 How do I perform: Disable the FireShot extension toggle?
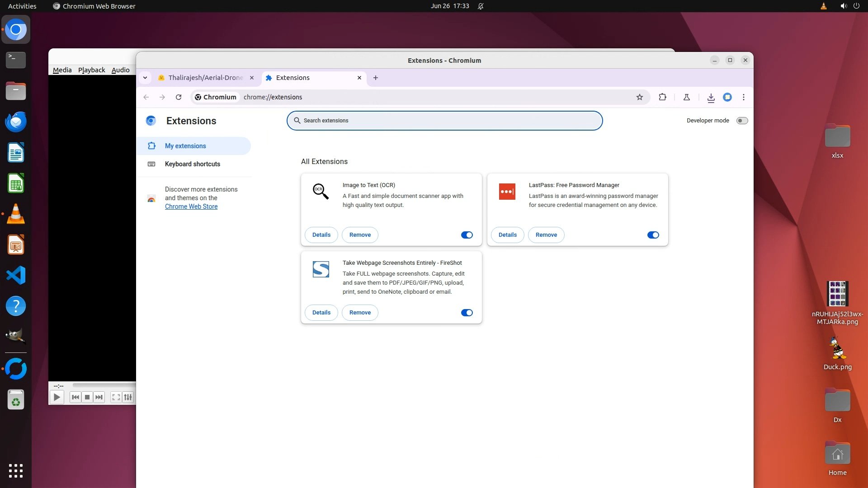click(x=467, y=313)
